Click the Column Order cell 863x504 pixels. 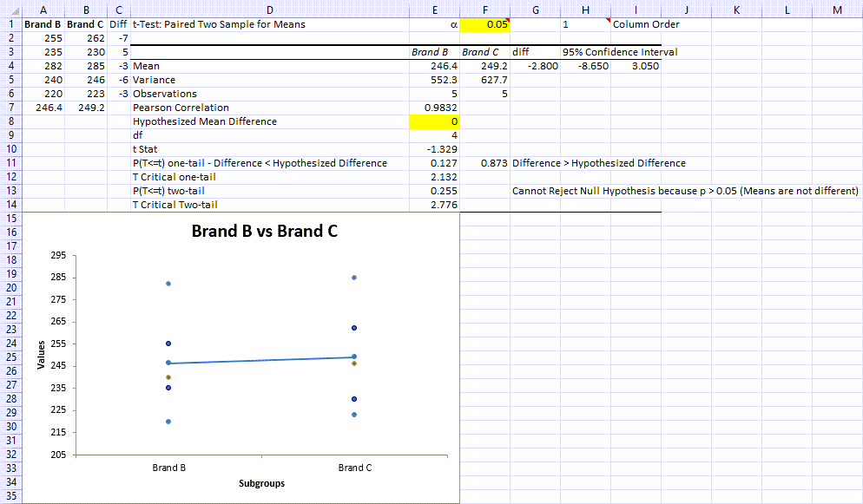(x=646, y=24)
